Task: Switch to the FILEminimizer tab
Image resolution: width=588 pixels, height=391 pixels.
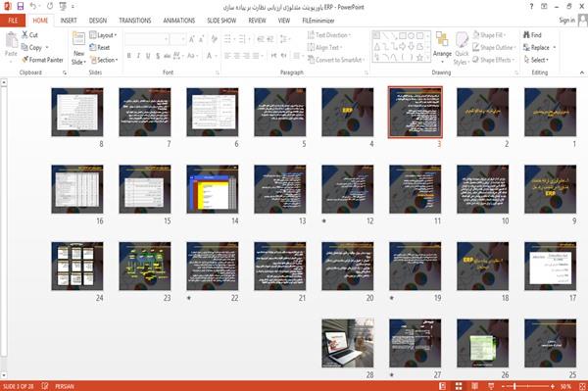Action: (x=318, y=21)
